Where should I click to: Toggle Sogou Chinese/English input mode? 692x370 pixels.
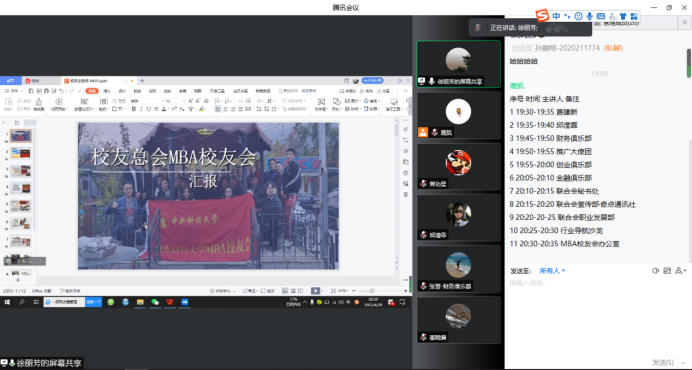tap(556, 16)
